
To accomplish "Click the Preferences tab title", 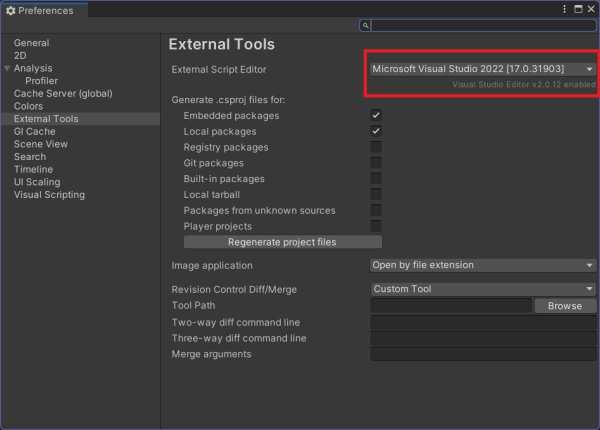I will click(x=46, y=11).
